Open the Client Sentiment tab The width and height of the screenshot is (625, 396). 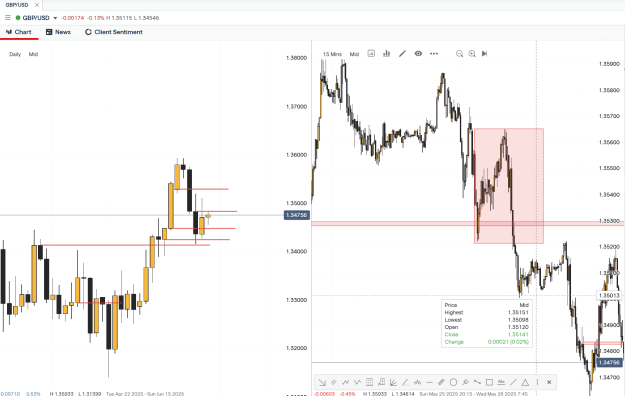coord(114,32)
